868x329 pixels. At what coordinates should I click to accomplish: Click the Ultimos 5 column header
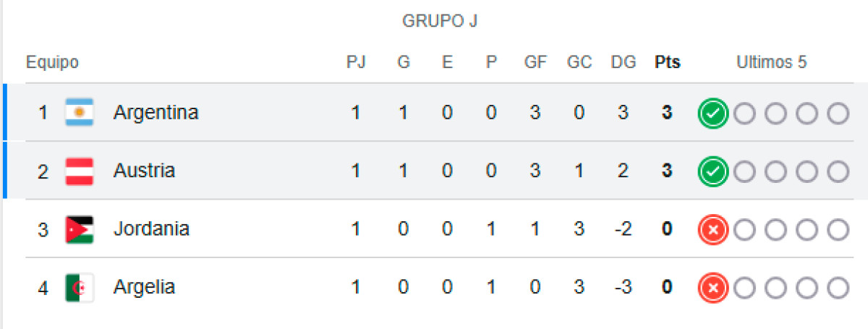coord(771,63)
